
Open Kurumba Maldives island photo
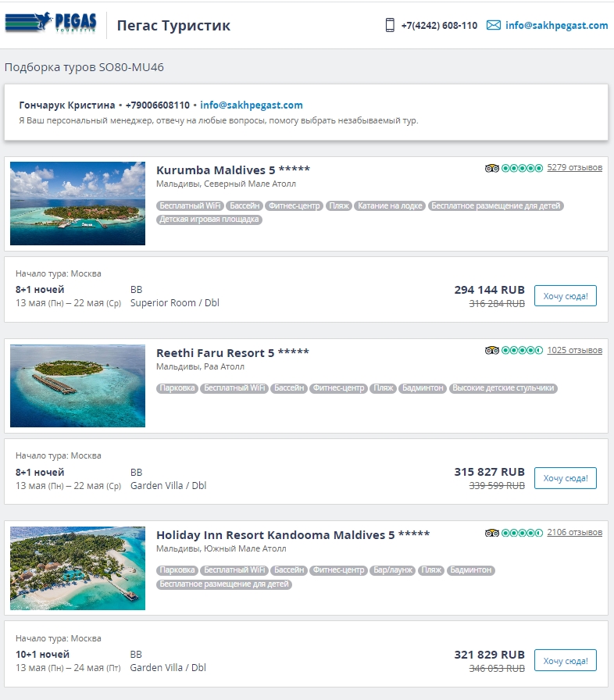coord(77,204)
